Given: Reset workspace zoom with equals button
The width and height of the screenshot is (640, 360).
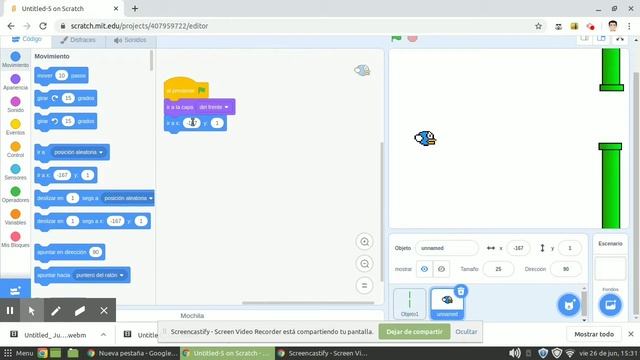Looking at the screenshot, I should [364, 285].
